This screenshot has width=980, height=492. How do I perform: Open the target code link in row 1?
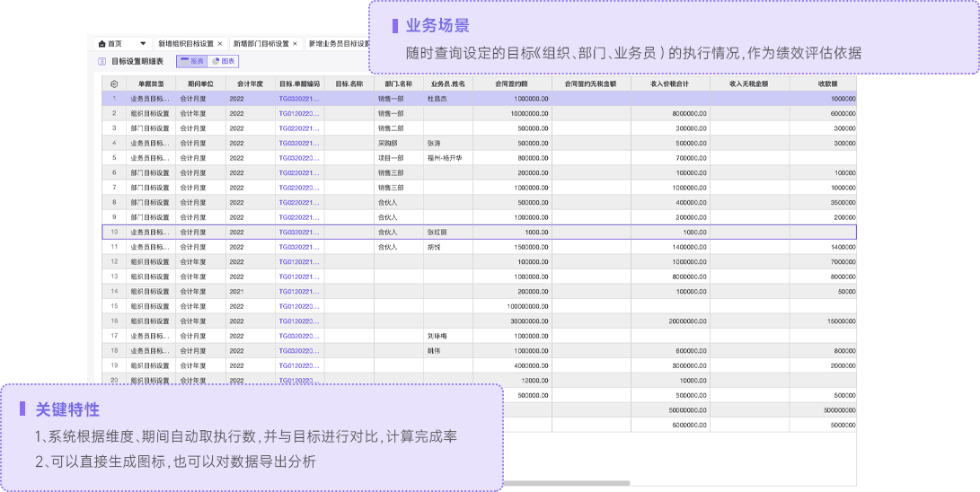point(299,99)
